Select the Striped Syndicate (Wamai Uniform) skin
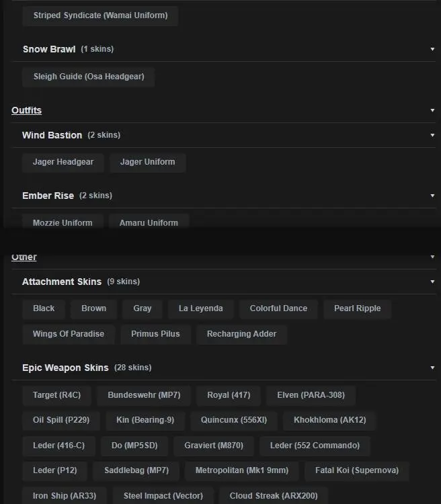This screenshot has width=441, height=504. [x=100, y=15]
